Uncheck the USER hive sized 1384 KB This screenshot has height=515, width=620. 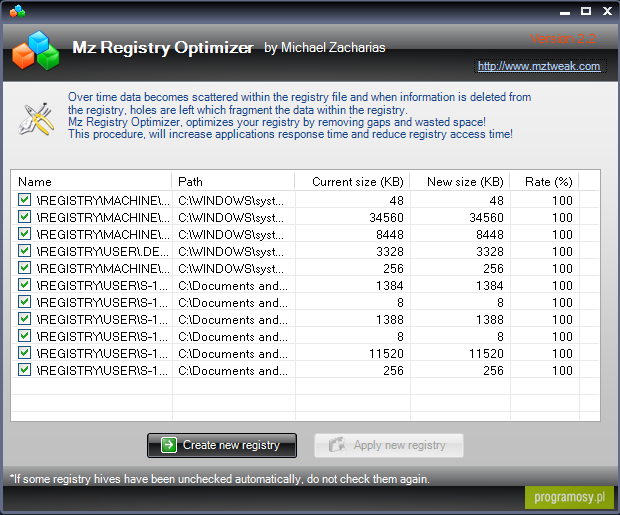tap(25, 285)
